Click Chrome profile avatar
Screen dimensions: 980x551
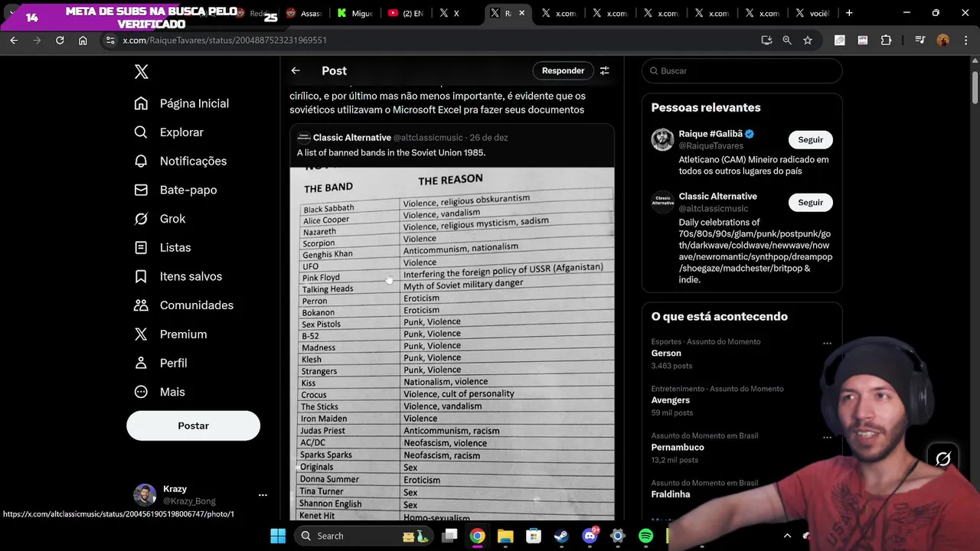pyautogui.click(x=943, y=41)
